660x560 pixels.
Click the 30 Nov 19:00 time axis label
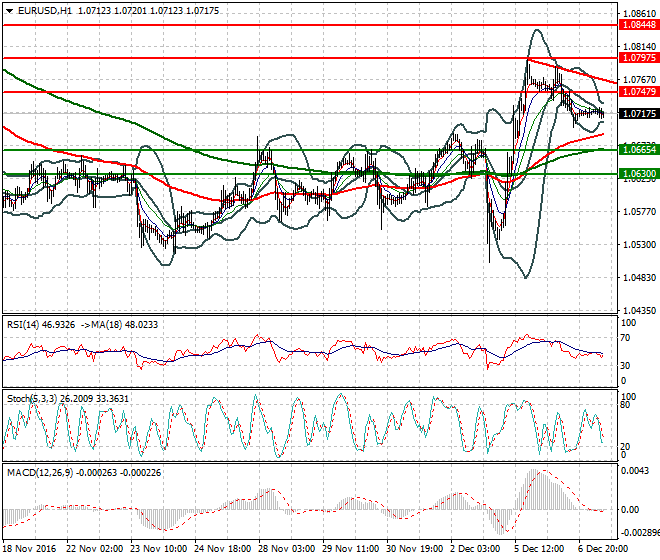coord(415,549)
